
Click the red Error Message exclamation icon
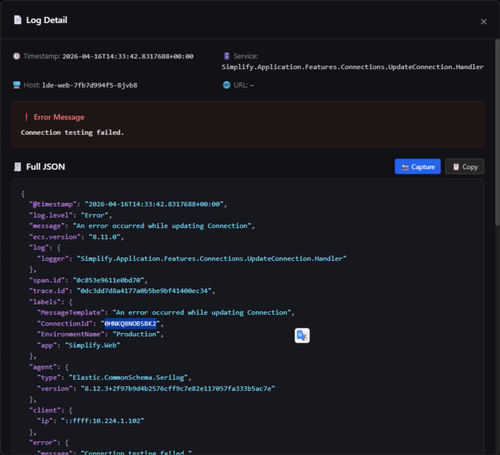click(x=26, y=117)
